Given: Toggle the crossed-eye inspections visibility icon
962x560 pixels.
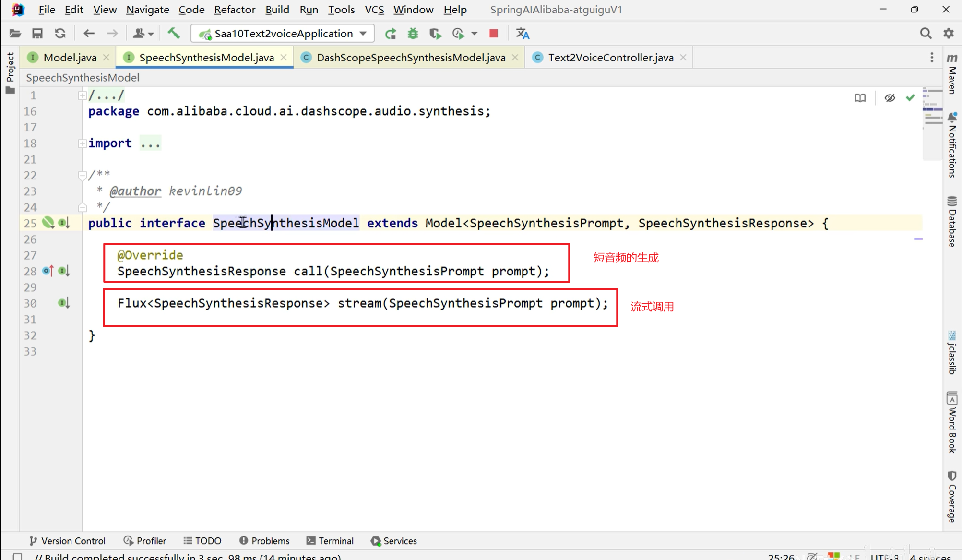Looking at the screenshot, I should 890,98.
